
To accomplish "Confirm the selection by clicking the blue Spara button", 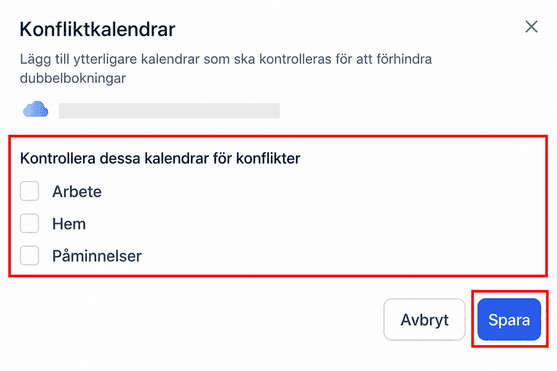I will click(509, 319).
